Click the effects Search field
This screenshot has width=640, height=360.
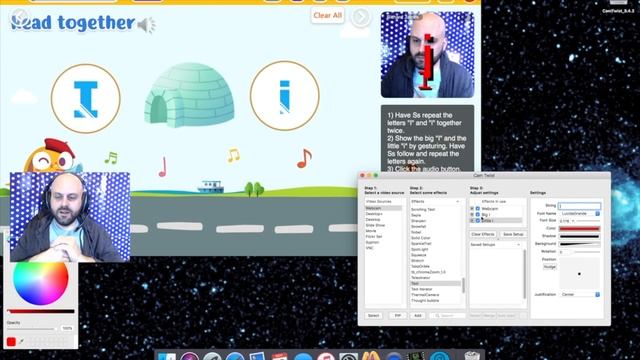click(447, 316)
